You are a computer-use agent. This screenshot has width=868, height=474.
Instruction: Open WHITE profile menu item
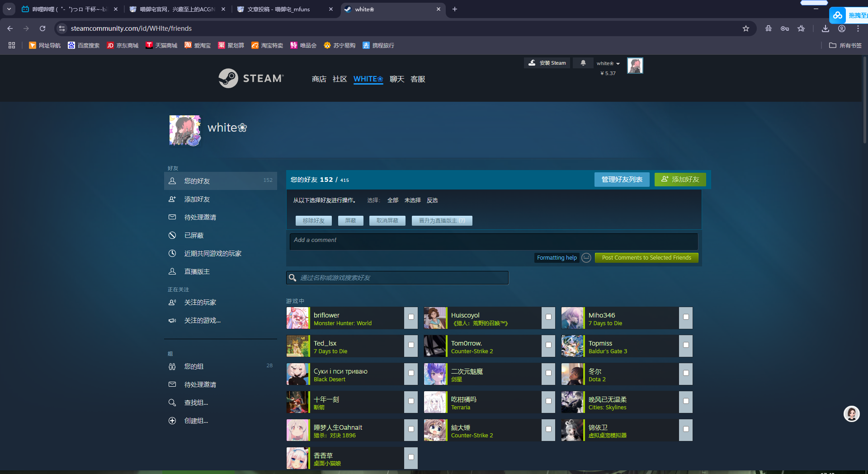pos(368,79)
